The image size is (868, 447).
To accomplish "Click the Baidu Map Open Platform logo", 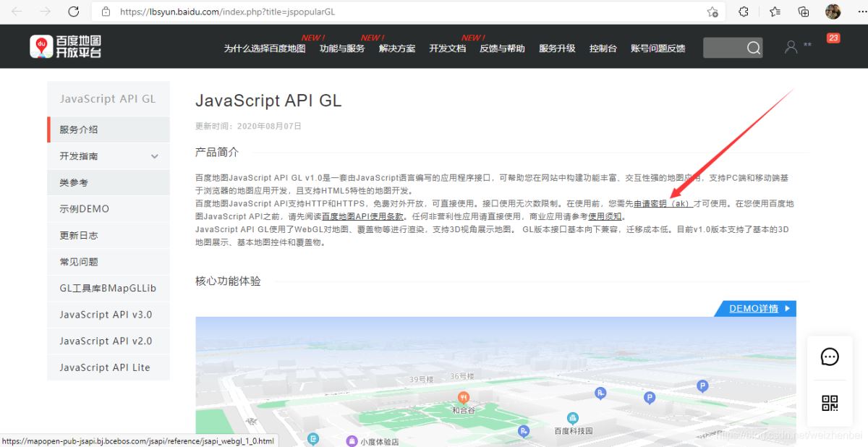I will tap(66, 47).
